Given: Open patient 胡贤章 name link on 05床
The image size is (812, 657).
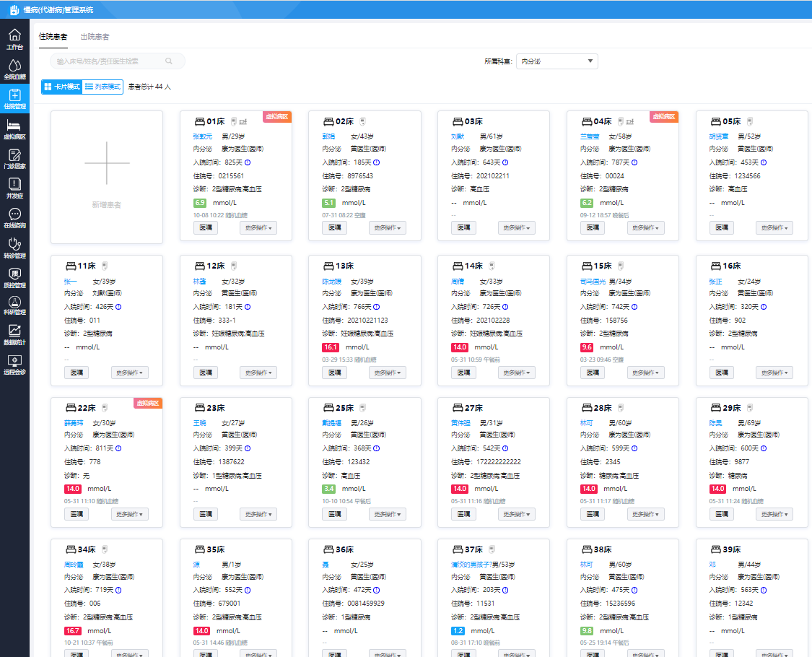Looking at the screenshot, I should pyautogui.click(x=720, y=136).
